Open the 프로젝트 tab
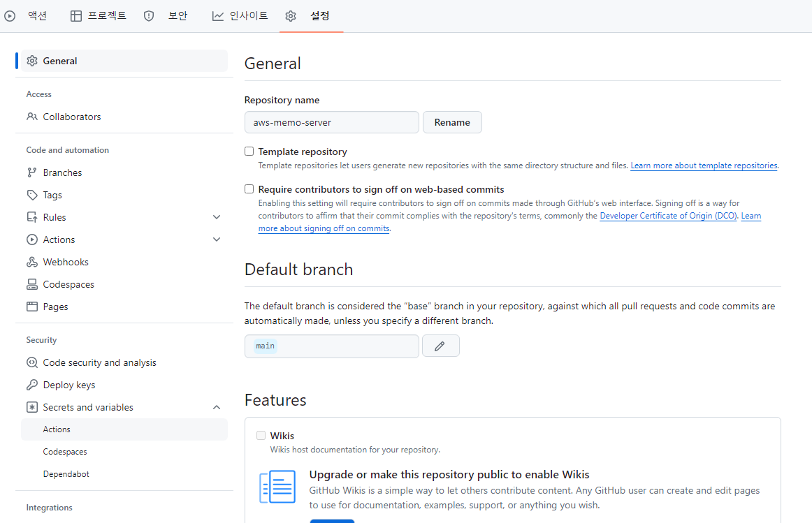812x523 pixels. [x=107, y=16]
